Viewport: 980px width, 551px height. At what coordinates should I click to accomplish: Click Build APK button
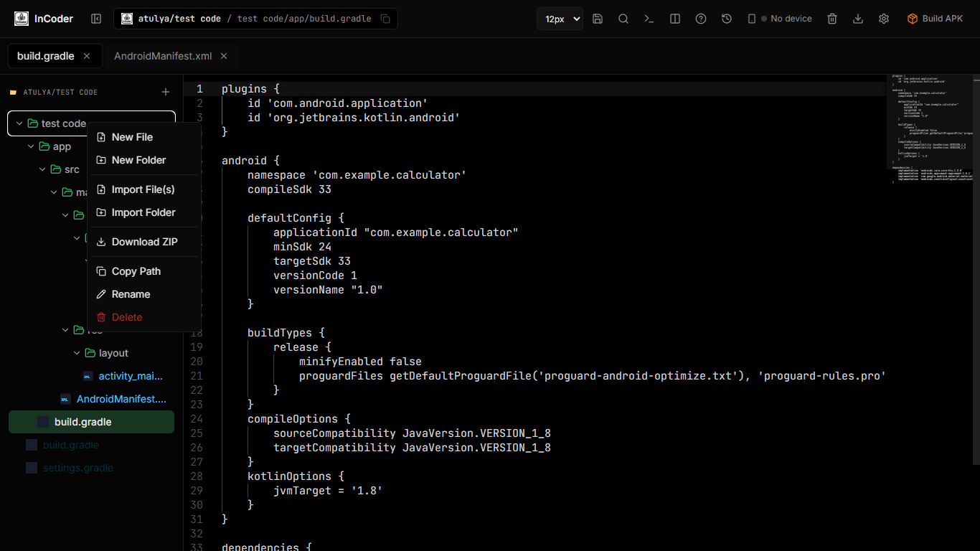[936, 19]
